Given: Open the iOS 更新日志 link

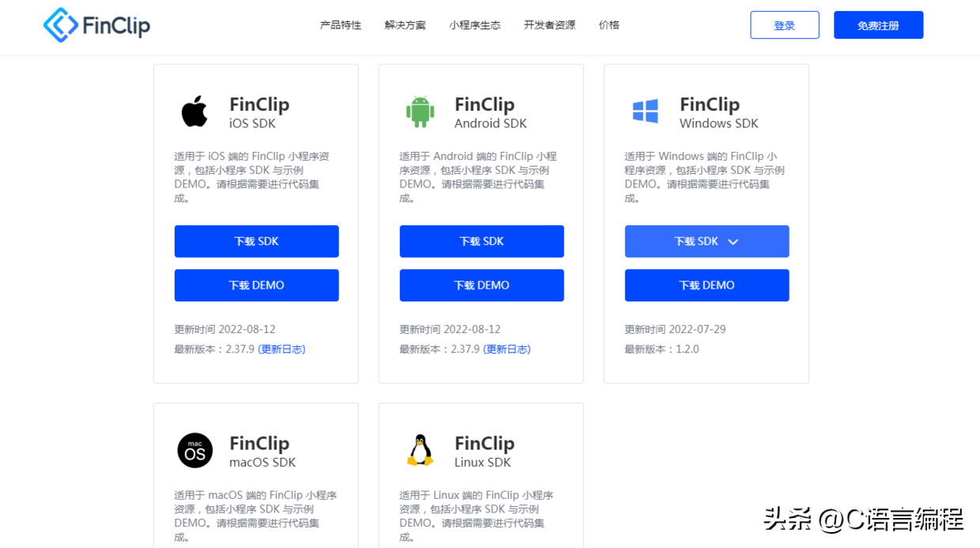Looking at the screenshot, I should pos(281,350).
